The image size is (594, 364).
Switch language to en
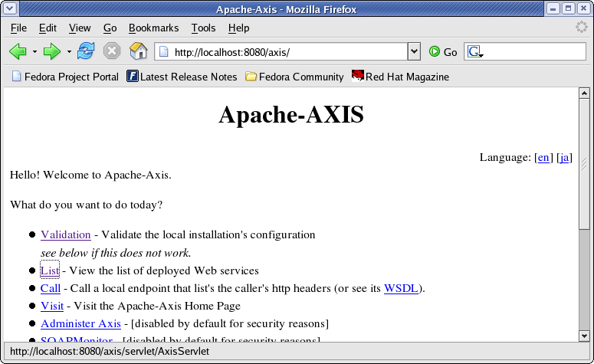pyautogui.click(x=543, y=157)
